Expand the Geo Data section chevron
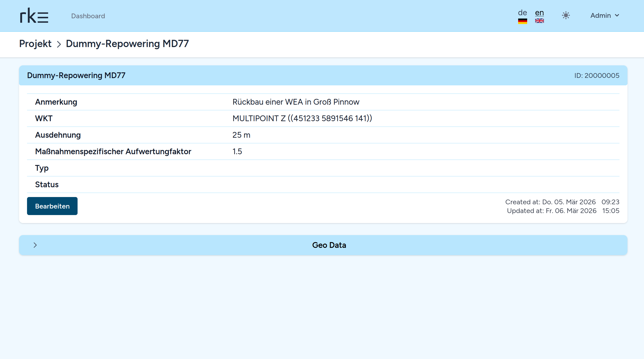 click(35, 245)
